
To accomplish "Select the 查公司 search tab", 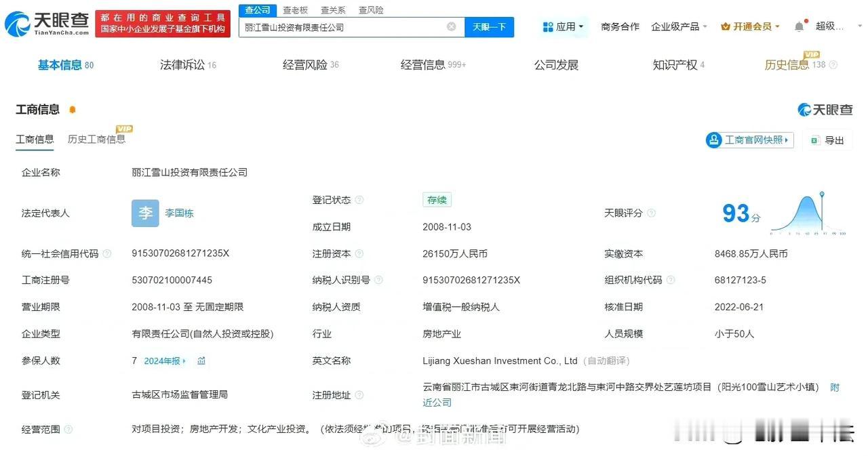I will [258, 10].
